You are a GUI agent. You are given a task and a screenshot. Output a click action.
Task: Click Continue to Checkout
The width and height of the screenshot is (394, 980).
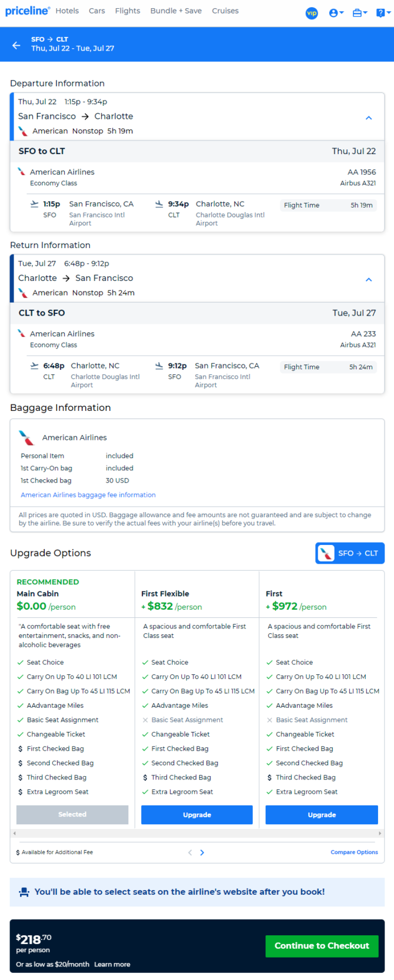pyautogui.click(x=322, y=946)
